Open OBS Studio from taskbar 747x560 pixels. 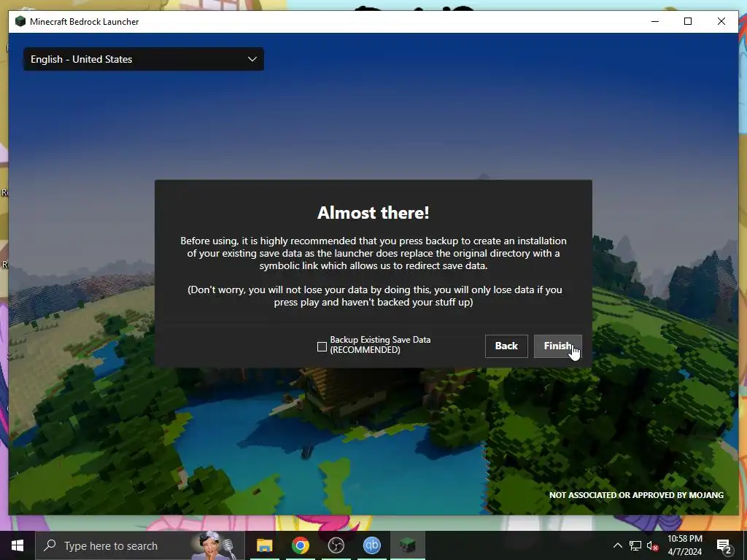click(336, 545)
